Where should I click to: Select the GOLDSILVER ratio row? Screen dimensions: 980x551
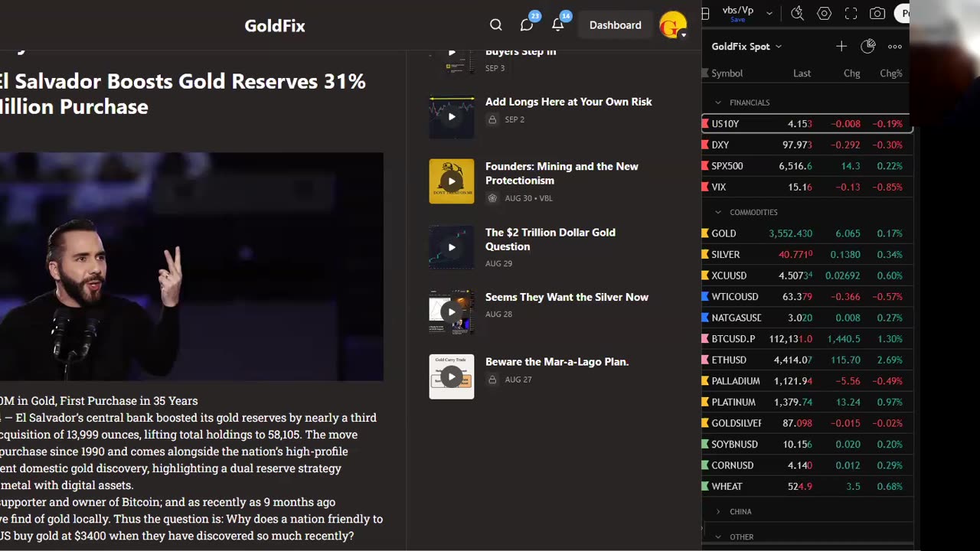[807, 423]
